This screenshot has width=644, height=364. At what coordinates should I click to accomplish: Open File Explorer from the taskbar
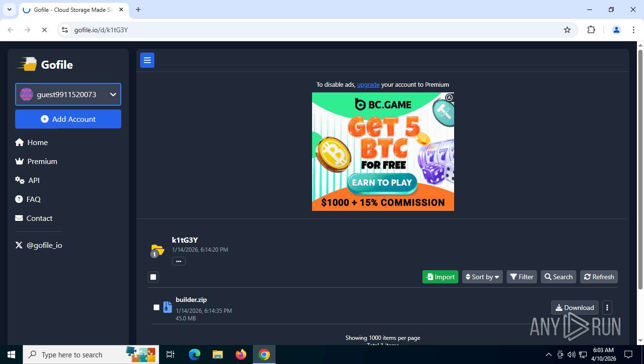217,355
